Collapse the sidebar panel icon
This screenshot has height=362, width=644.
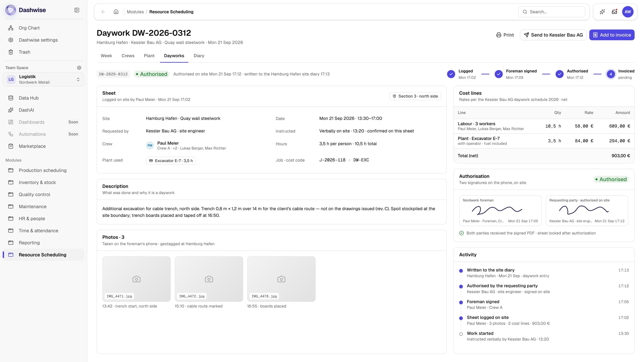77,10
